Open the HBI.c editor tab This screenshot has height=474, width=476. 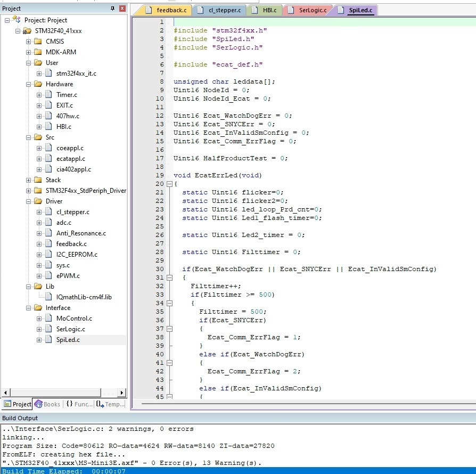click(265, 10)
